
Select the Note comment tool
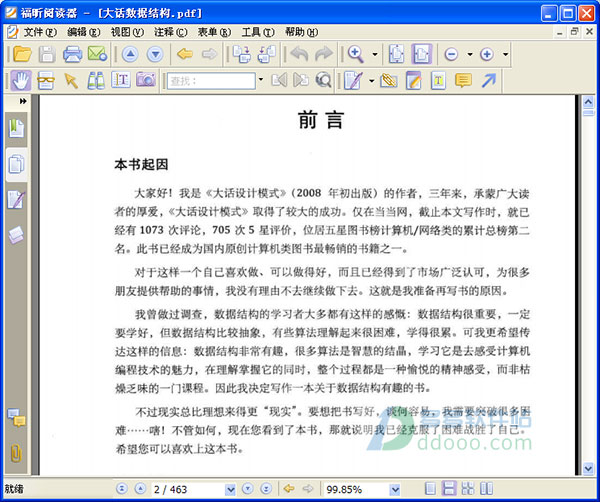point(463,81)
